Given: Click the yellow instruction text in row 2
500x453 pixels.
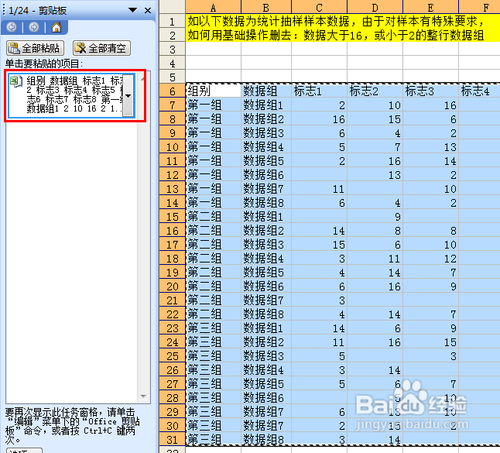Looking at the screenshot, I should tap(335, 35).
